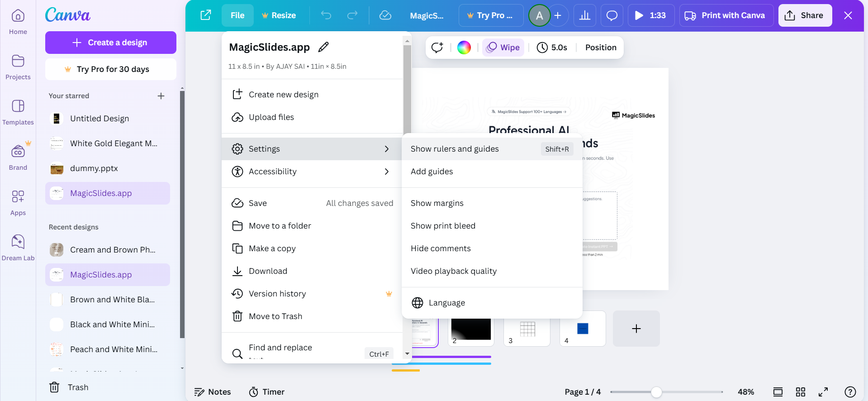Add a new page with the plus tile
Viewport: 868px width, 401px height.
point(636,329)
